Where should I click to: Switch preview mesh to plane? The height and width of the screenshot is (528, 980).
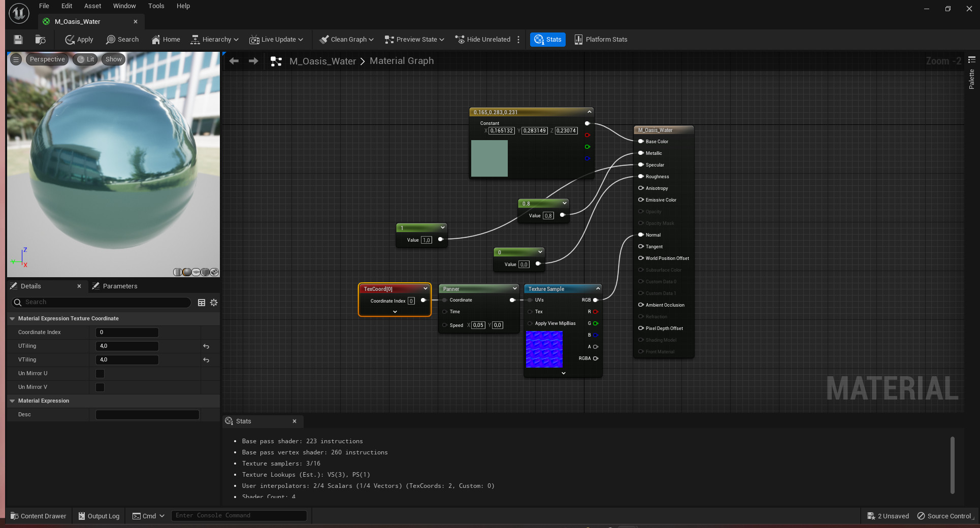tap(196, 272)
